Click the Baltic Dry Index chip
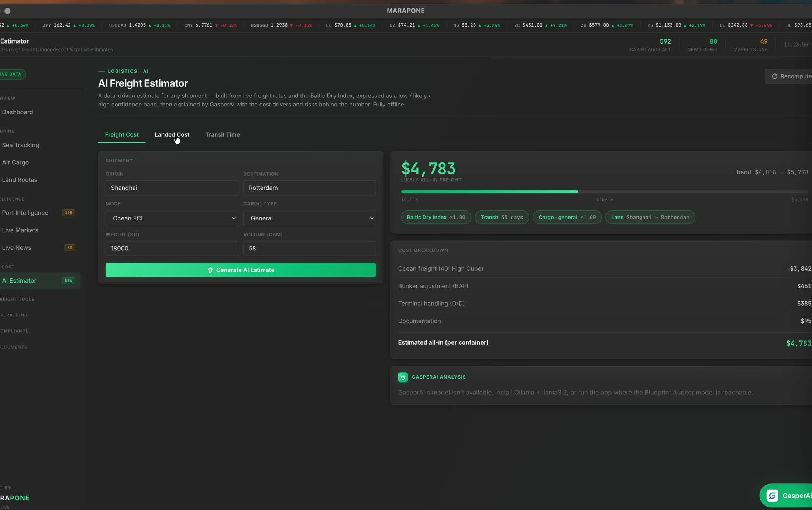Image resolution: width=812 pixels, height=510 pixels. pos(436,217)
